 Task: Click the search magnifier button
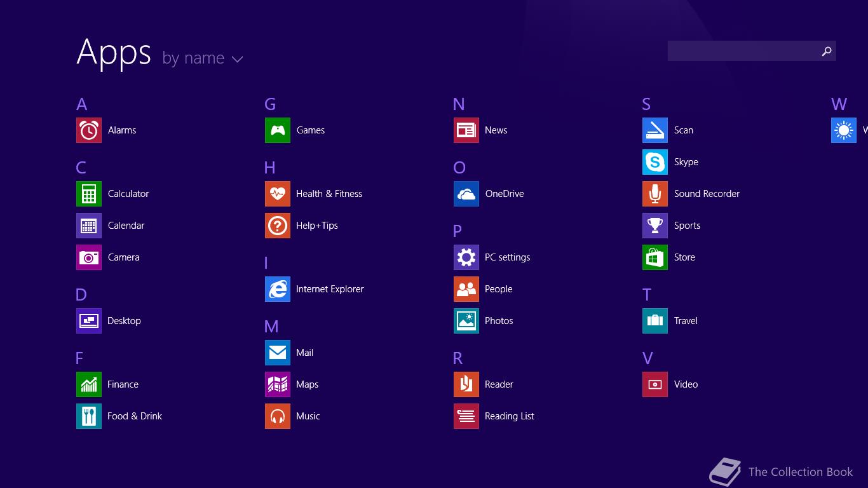point(827,51)
